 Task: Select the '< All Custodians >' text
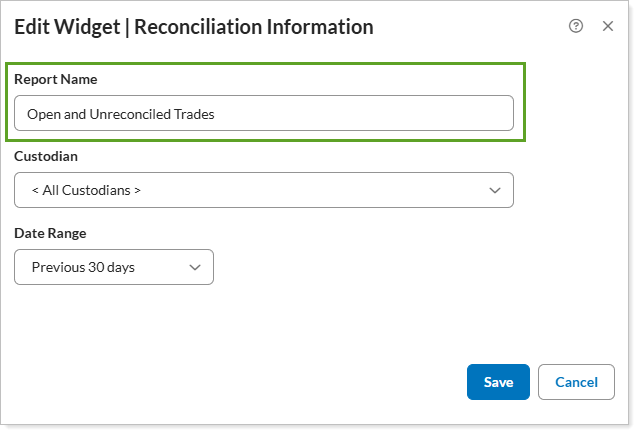[x=87, y=190]
